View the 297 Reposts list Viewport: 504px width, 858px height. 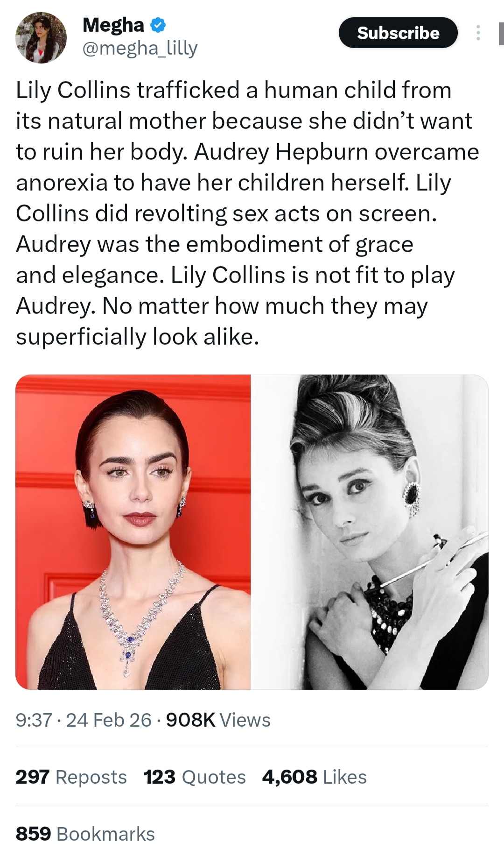click(x=71, y=777)
